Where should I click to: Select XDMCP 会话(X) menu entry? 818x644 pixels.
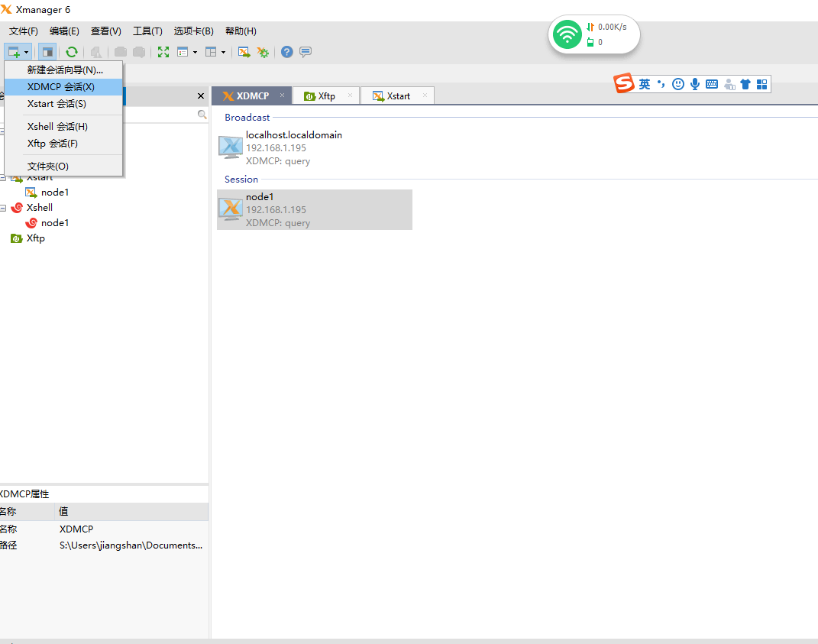[63, 86]
